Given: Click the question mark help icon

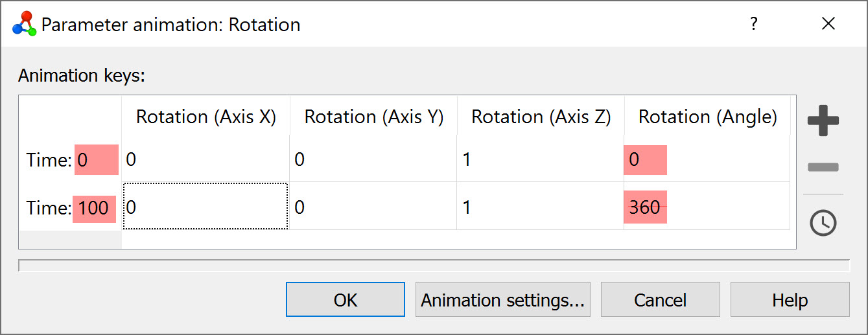Looking at the screenshot, I should click(x=753, y=25).
